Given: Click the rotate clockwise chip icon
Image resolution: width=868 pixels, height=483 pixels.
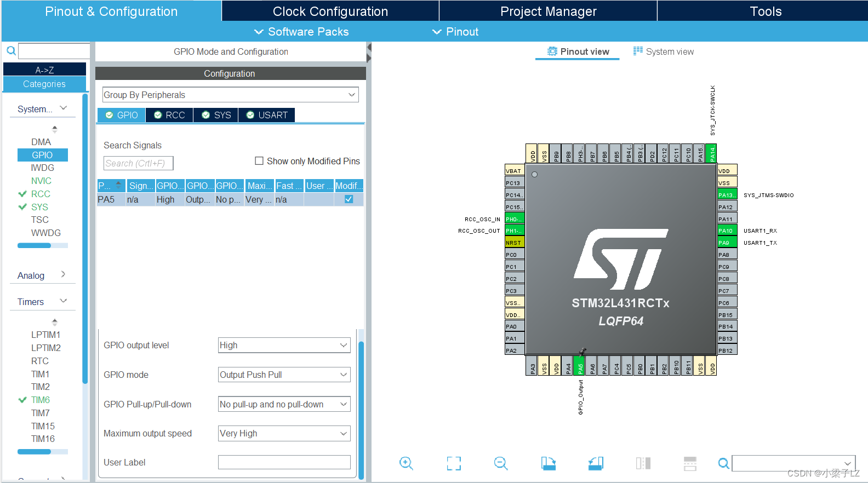Looking at the screenshot, I should (549, 463).
